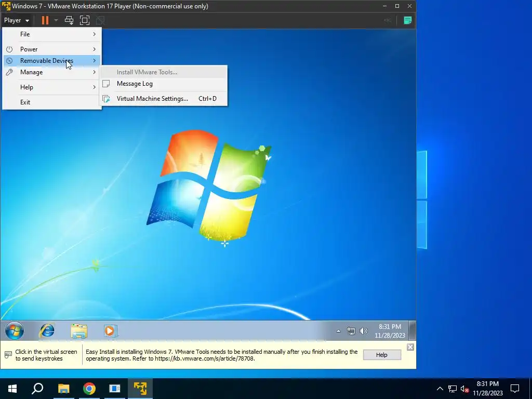
Task: Open the host taskbar search icon
Action: (37, 389)
